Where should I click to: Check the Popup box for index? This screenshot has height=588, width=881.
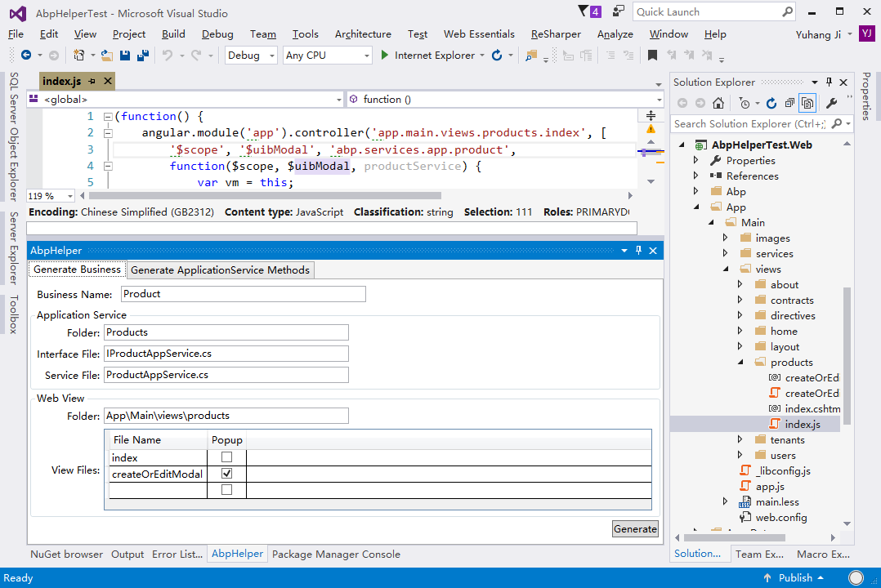click(226, 457)
